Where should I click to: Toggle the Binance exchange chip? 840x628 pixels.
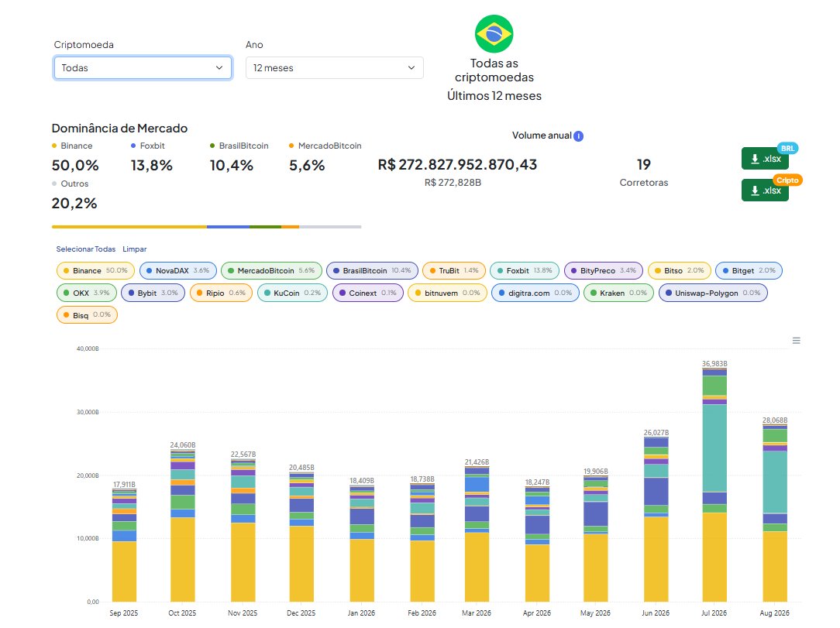95,270
